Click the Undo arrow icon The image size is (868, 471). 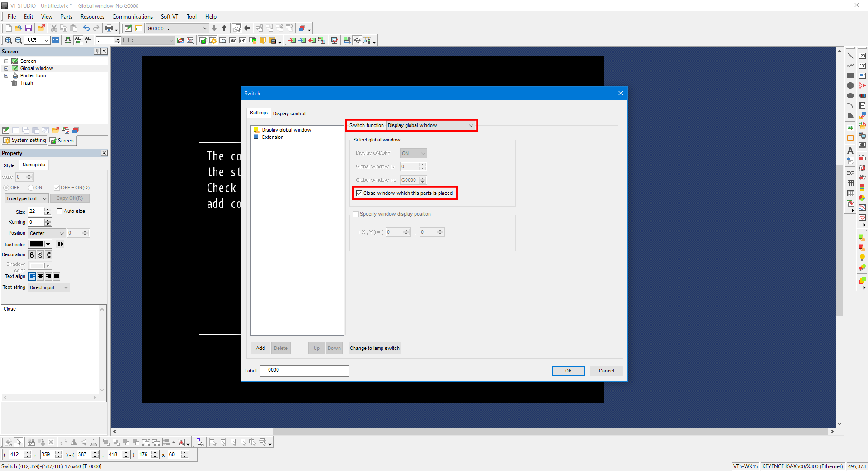(86, 28)
